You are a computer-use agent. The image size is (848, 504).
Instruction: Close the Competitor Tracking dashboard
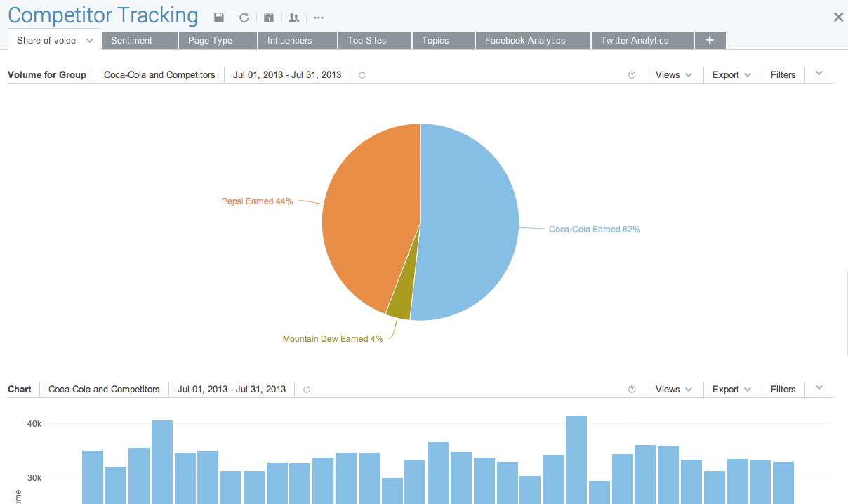838,18
